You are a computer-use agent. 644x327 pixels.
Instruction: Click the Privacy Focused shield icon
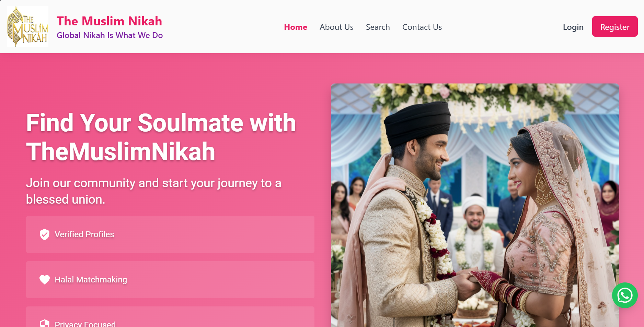45,323
